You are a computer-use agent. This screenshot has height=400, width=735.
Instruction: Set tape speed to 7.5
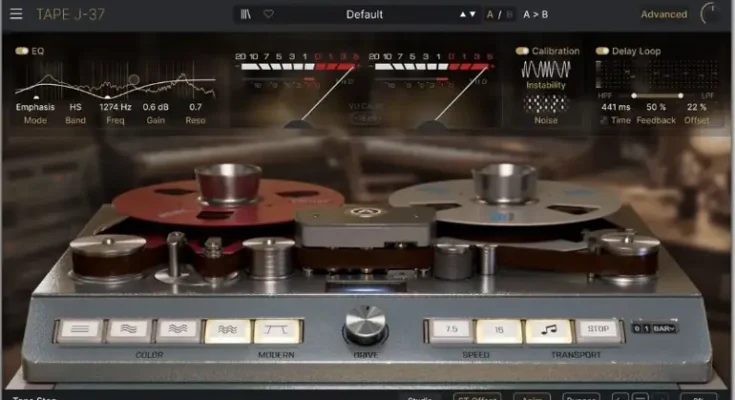click(x=450, y=331)
